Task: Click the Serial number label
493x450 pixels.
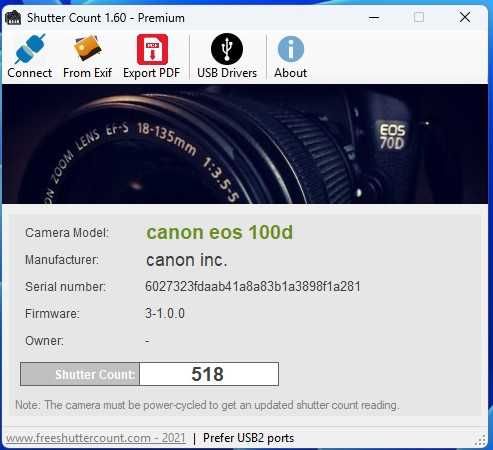Action: (x=65, y=287)
